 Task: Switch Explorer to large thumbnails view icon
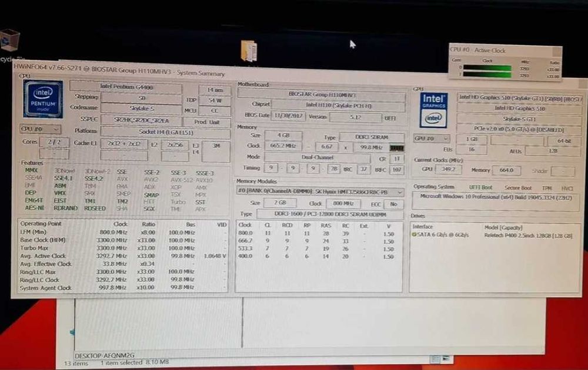pyautogui.click(x=446, y=359)
